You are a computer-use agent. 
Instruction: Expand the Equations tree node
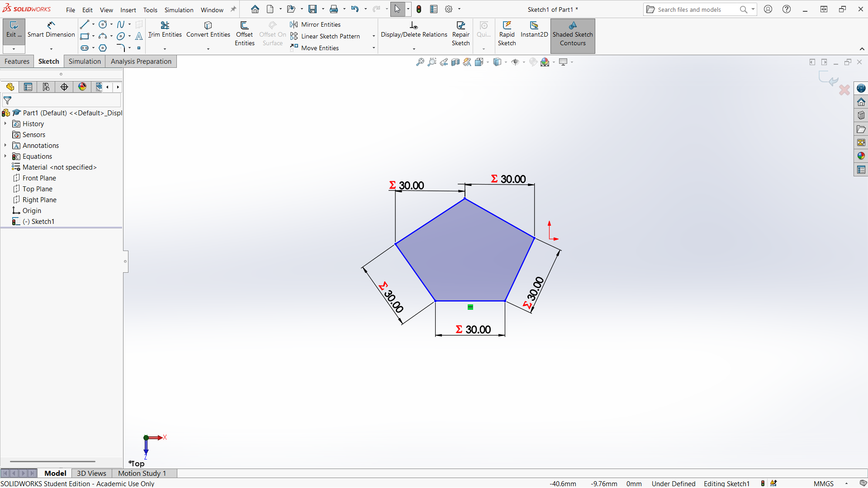point(5,156)
